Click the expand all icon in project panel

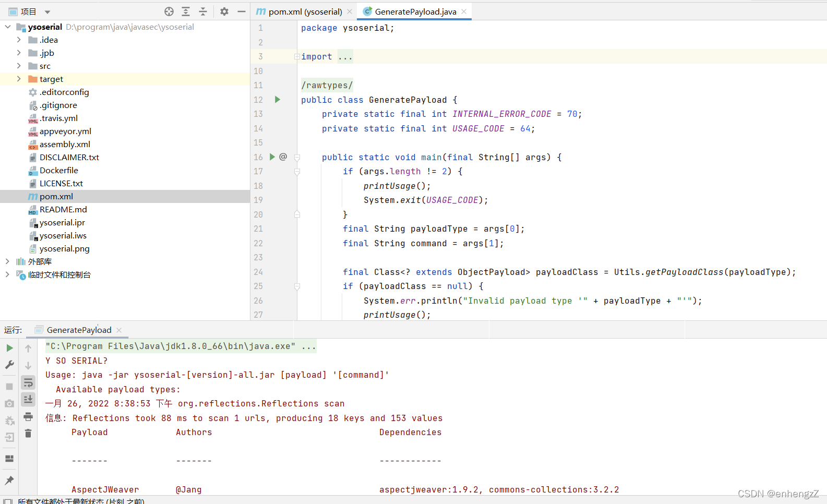pyautogui.click(x=186, y=11)
